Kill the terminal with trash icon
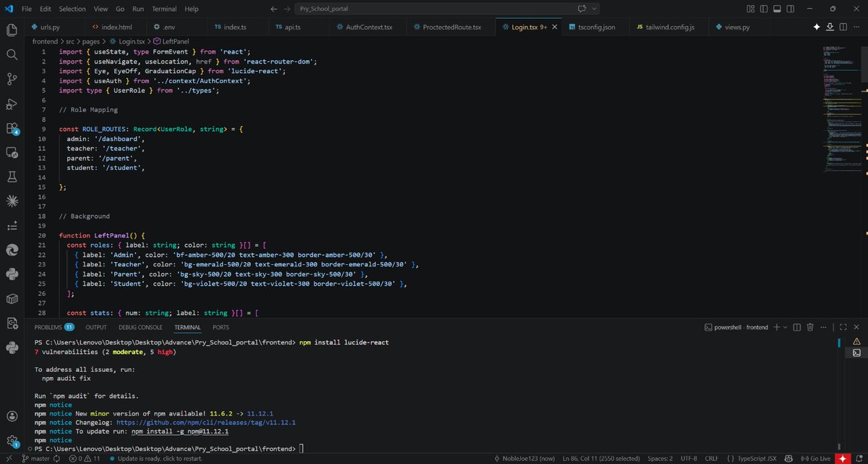The image size is (868, 464). (811, 327)
